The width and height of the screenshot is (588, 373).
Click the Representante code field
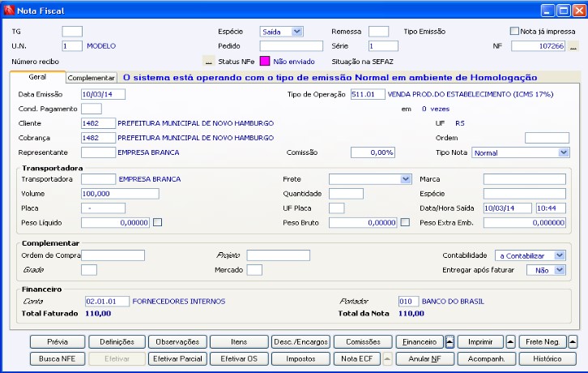[x=98, y=152]
